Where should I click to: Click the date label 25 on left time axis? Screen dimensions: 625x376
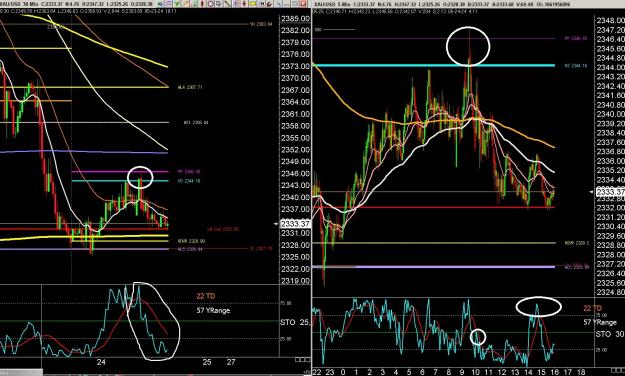tap(206, 362)
